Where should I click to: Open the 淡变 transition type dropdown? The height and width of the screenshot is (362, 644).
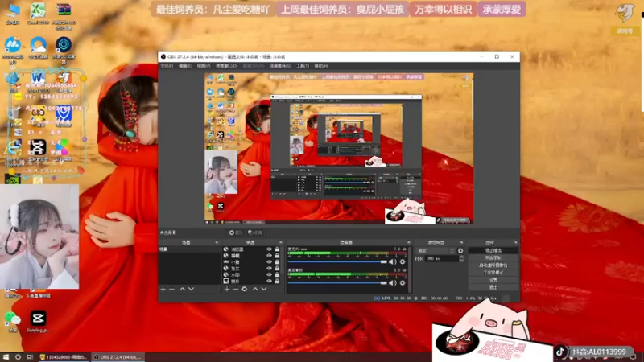436,251
